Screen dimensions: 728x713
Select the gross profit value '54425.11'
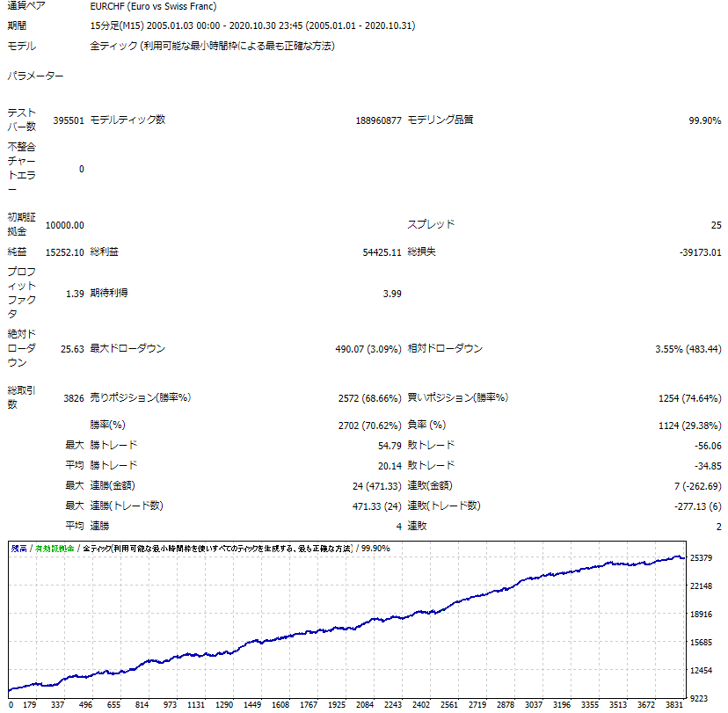point(382,252)
